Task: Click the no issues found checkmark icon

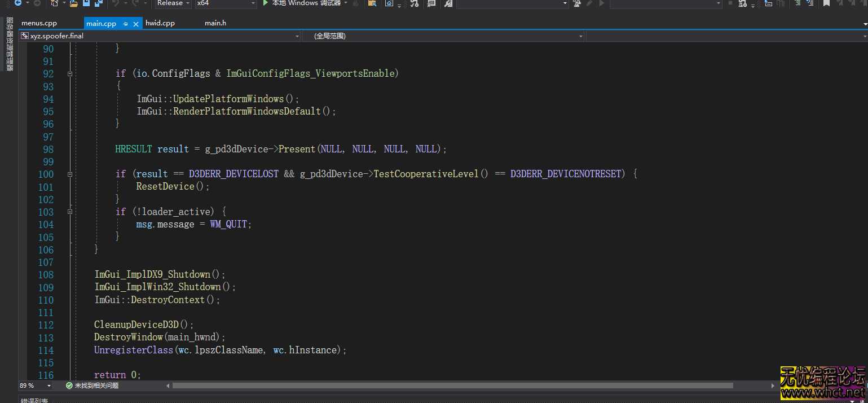Action: pos(69,386)
